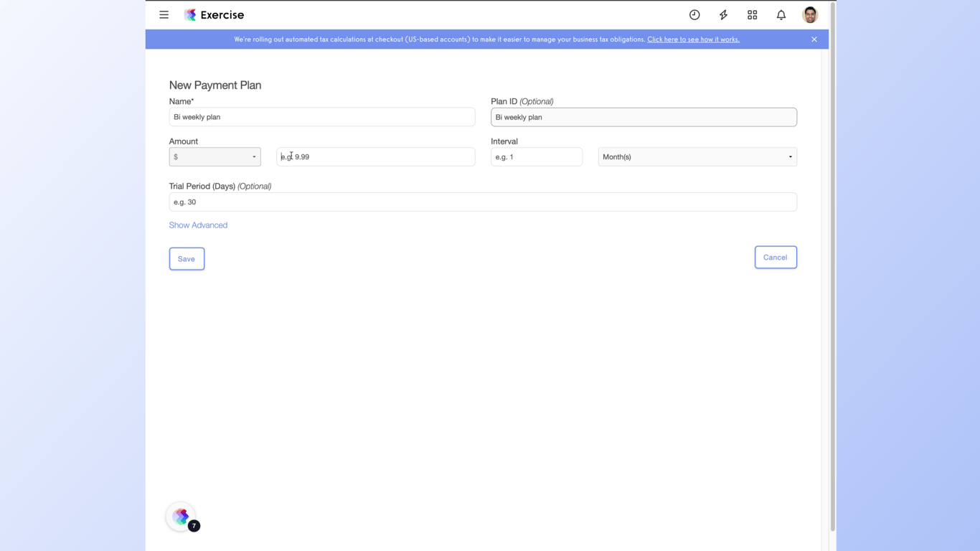980x551 pixels.
Task: Click the Amount value field
Action: click(376, 157)
